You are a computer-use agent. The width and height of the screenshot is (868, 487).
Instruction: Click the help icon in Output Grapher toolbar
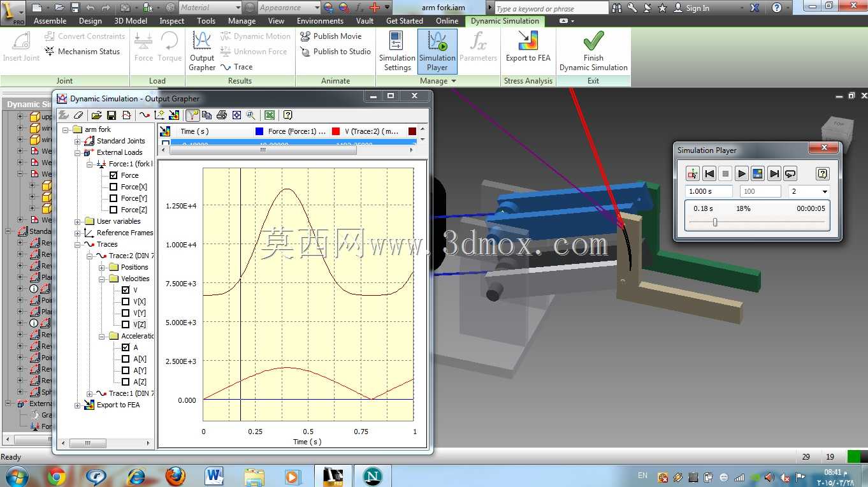point(287,115)
